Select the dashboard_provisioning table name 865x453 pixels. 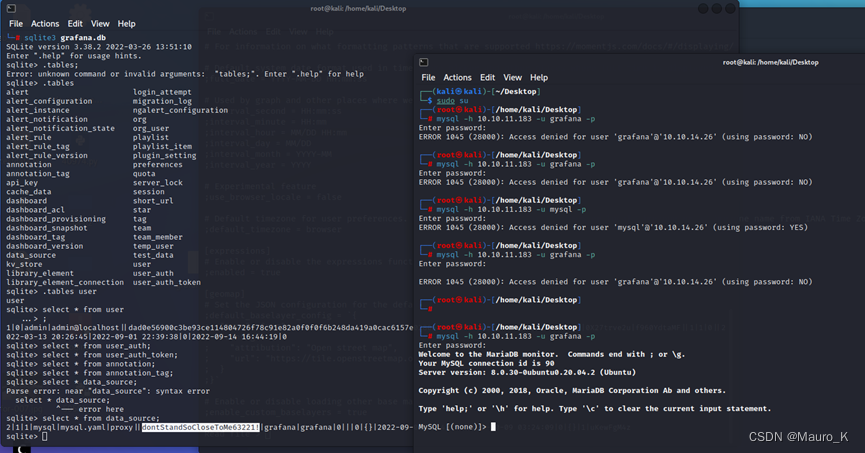[x=56, y=218]
